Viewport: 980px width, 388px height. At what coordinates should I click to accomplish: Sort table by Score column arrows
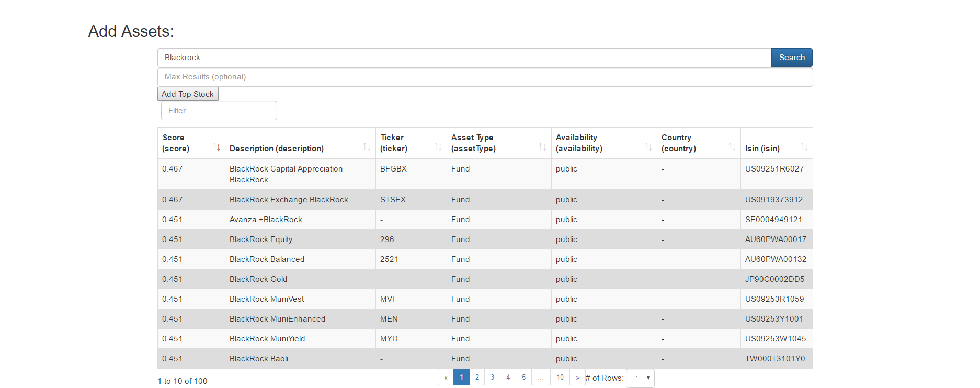(216, 147)
